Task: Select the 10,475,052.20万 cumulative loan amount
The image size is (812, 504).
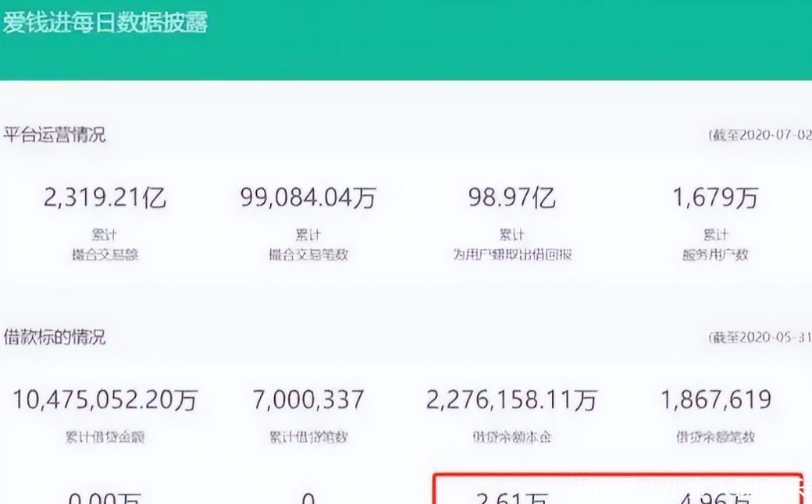Action: pos(105,400)
